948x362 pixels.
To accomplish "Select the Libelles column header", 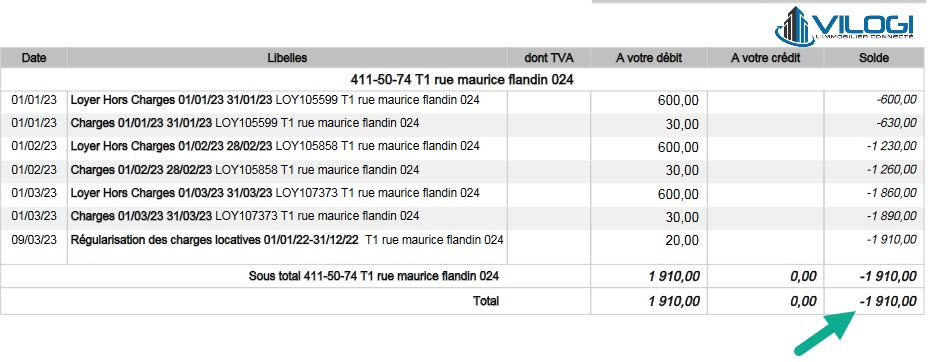I will [x=287, y=58].
